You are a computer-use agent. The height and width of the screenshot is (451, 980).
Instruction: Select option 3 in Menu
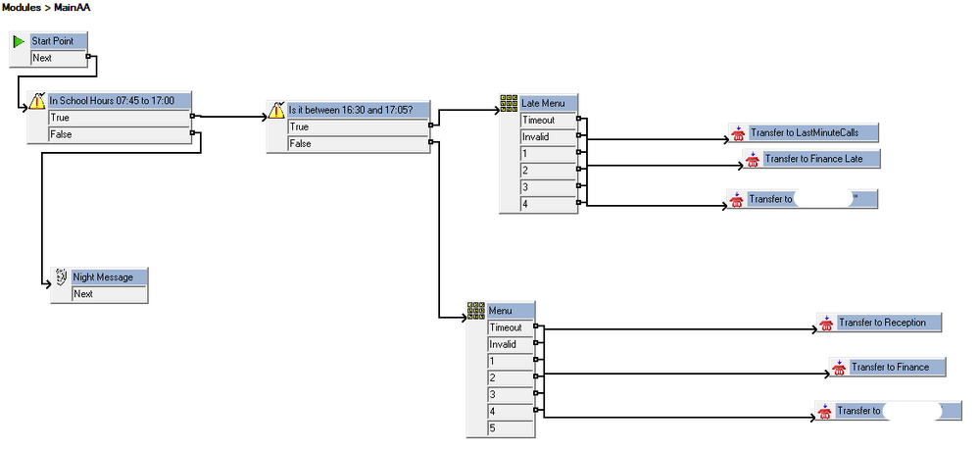(511, 395)
